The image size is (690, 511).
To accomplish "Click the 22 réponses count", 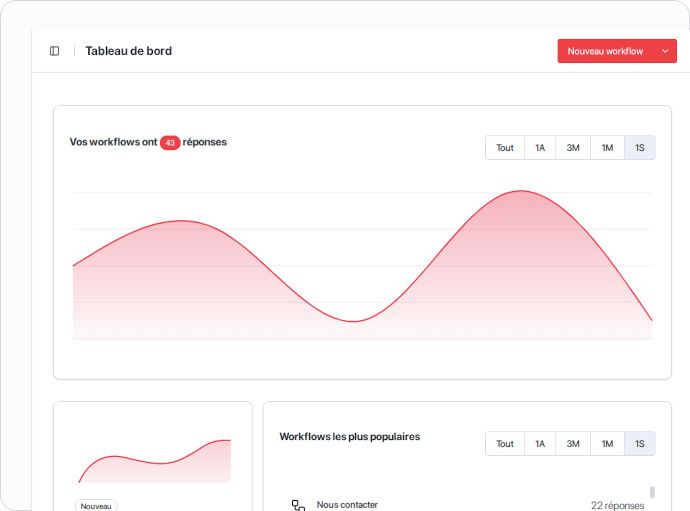I will (617, 505).
